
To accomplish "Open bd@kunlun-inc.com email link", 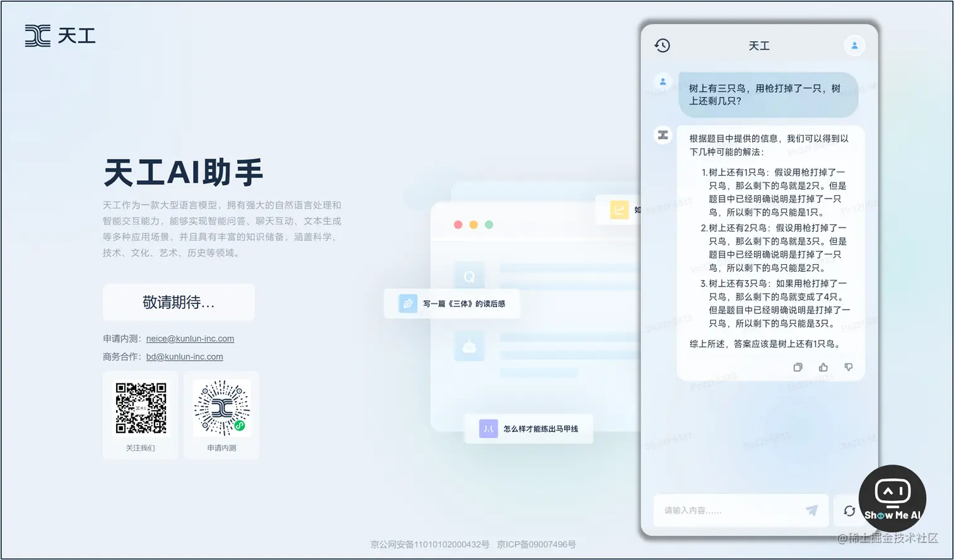I will 184,357.
